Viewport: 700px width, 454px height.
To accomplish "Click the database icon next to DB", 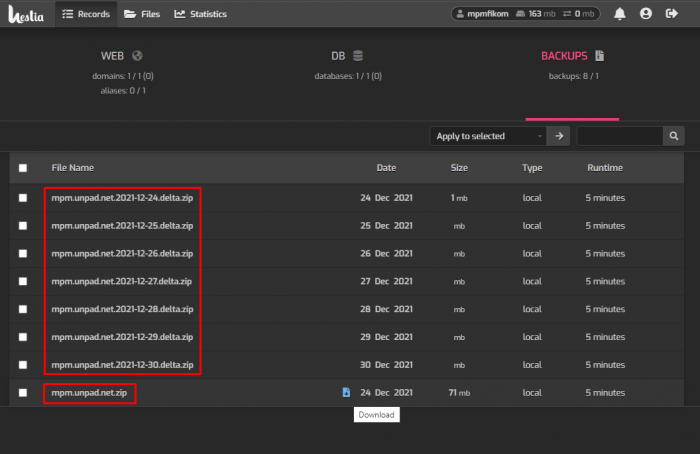I will [358, 56].
